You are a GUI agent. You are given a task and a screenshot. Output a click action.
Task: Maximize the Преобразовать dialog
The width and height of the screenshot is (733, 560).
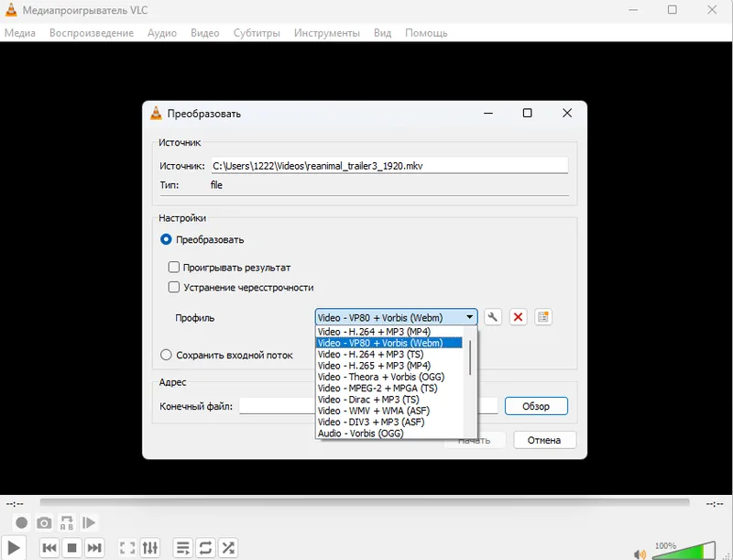[x=528, y=113]
